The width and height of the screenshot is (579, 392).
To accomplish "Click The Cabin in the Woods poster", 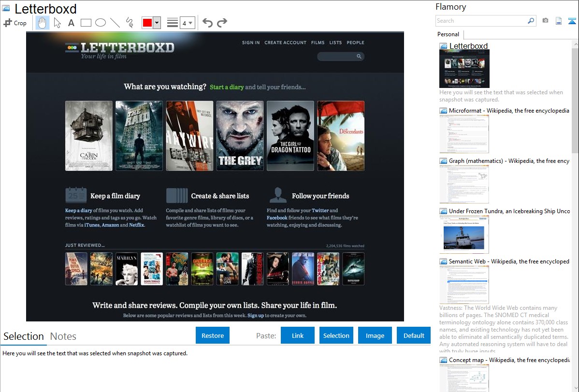I will point(89,136).
